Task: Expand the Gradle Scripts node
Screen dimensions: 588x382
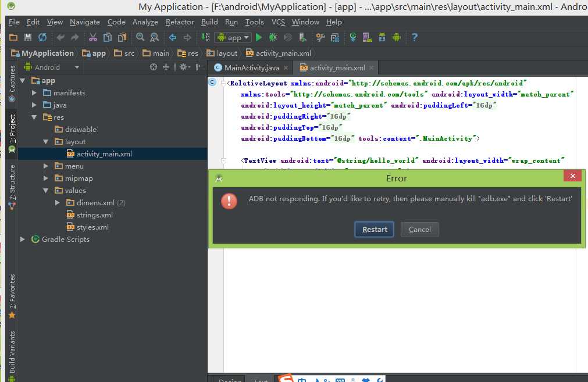Action: (x=23, y=239)
